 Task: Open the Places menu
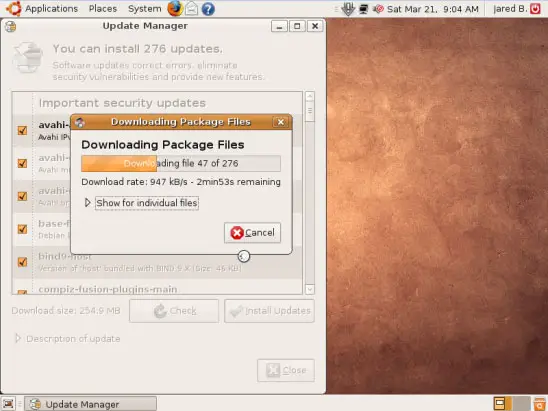103,9
